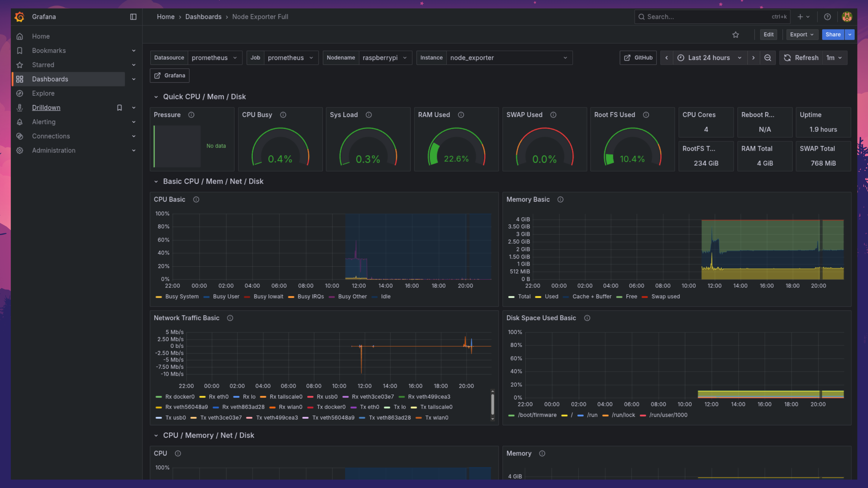
Task: Open the Last 24 hours time picker
Action: pos(710,58)
